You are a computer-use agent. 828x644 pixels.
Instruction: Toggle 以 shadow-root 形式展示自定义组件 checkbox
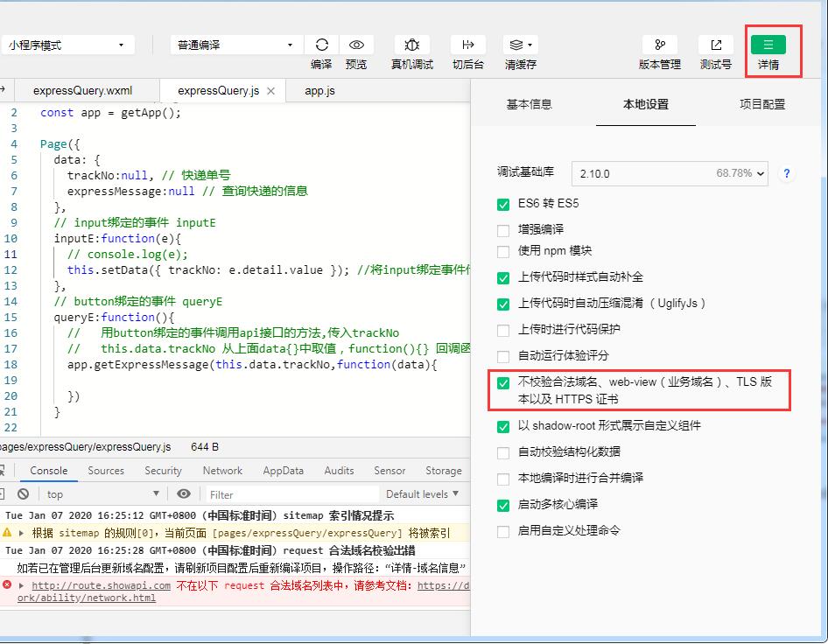click(x=503, y=427)
